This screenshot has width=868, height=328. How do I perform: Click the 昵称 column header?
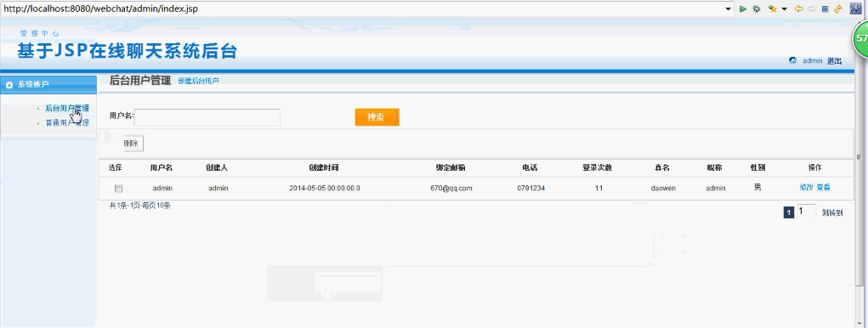tap(715, 167)
